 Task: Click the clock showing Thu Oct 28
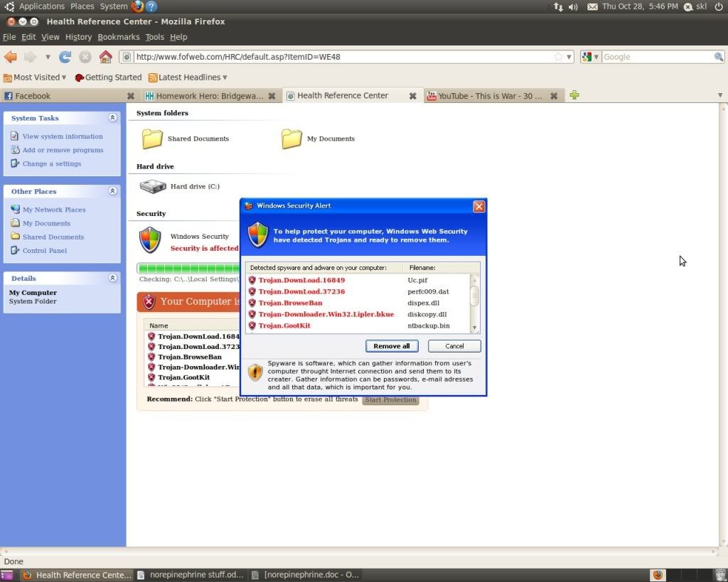click(640, 6)
